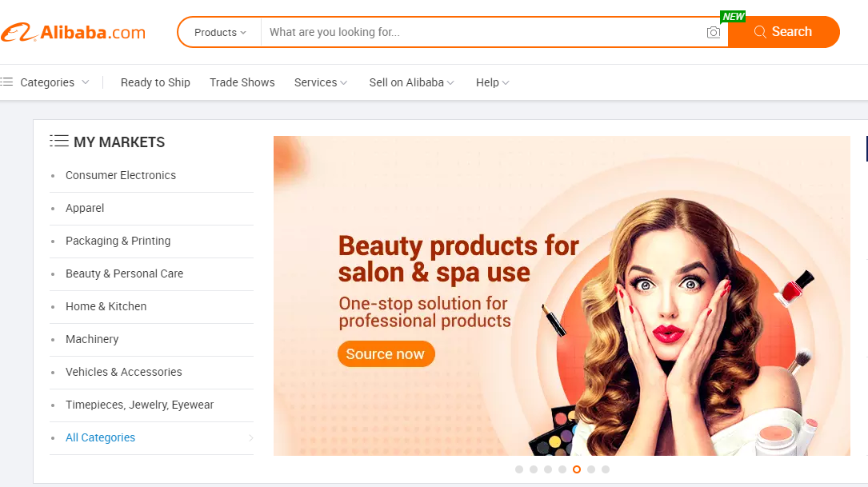Expand All Categories with the arrow
The width and height of the screenshot is (868, 487).
[x=250, y=437]
